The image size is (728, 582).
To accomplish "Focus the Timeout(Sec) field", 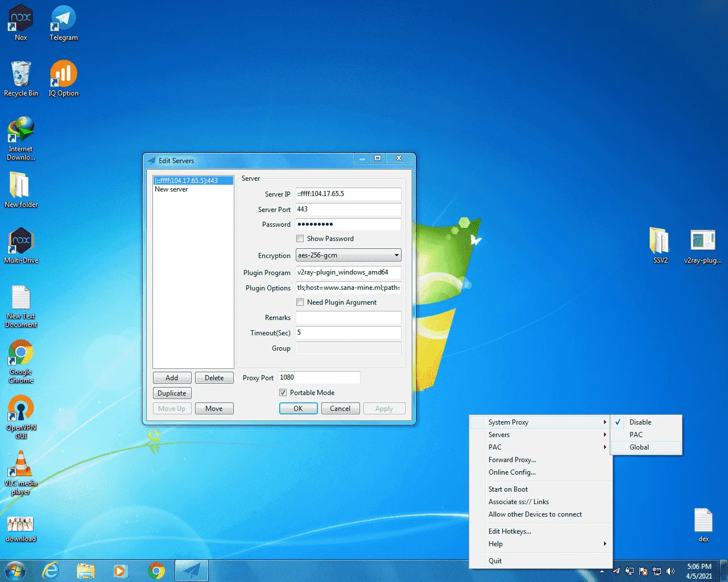I will (x=348, y=332).
